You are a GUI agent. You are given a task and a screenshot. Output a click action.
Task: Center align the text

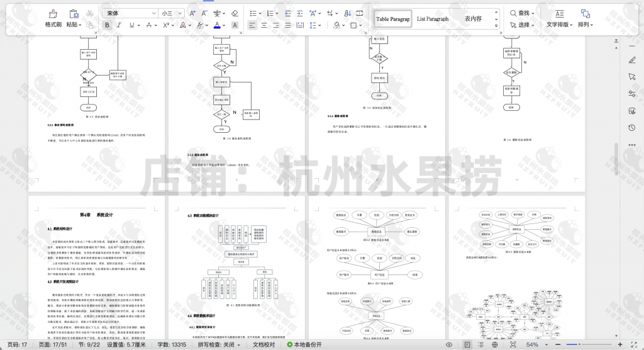[x=264, y=25]
